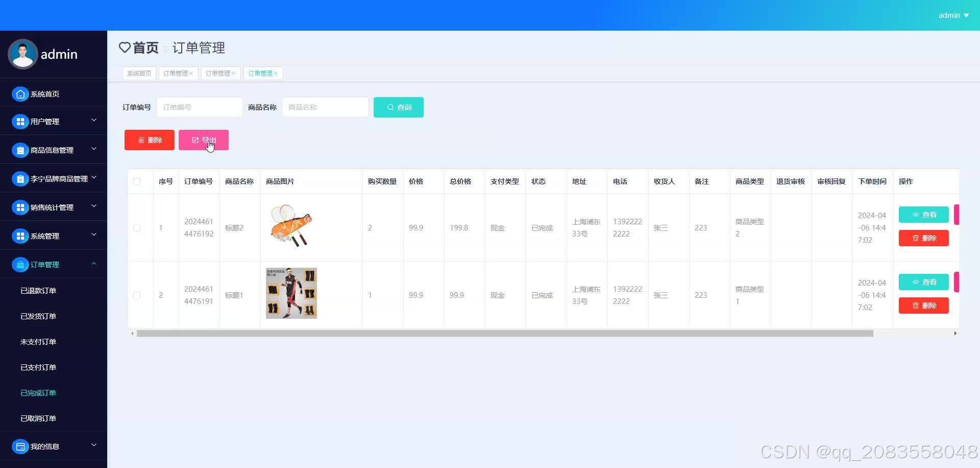Click the heart icon beside 首页
The height and width of the screenshot is (468, 980).
click(125, 48)
